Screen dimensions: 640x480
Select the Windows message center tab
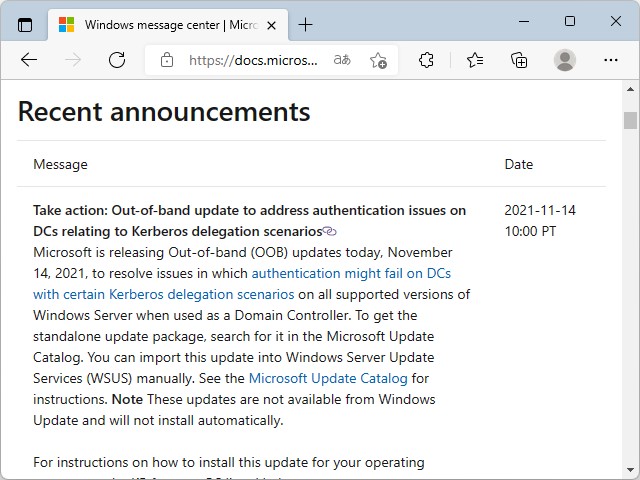160,24
